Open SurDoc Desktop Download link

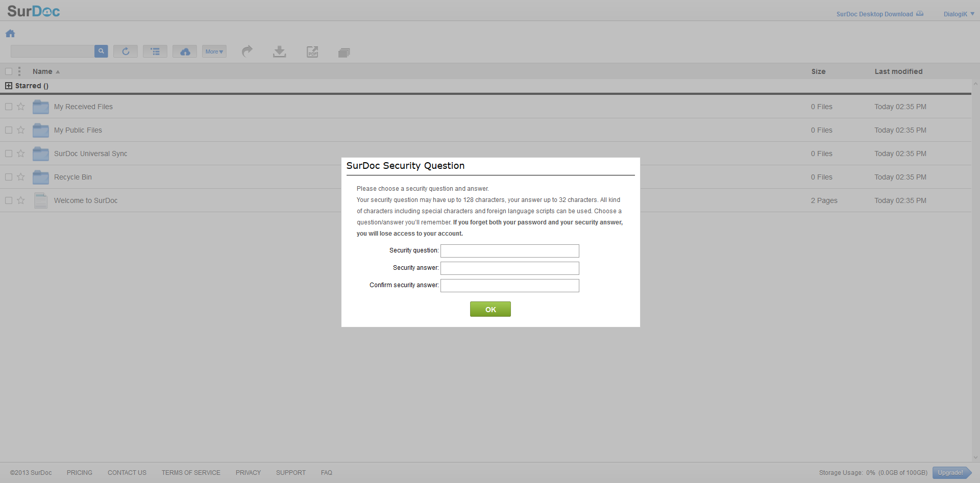pos(879,14)
